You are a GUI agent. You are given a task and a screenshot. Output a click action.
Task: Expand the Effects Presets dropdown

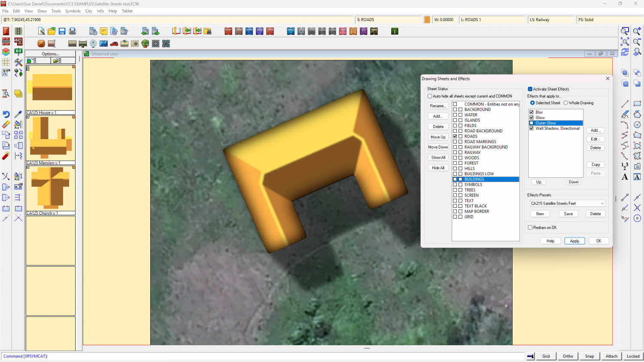[602, 204]
